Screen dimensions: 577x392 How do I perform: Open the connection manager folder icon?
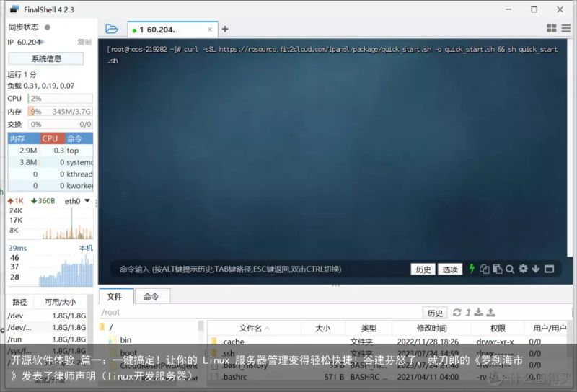[x=112, y=29]
